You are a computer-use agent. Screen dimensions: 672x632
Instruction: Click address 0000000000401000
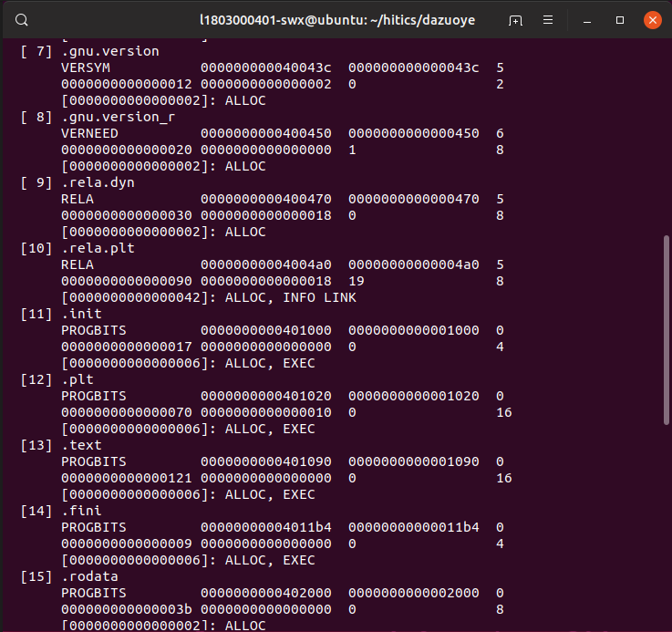click(x=266, y=330)
